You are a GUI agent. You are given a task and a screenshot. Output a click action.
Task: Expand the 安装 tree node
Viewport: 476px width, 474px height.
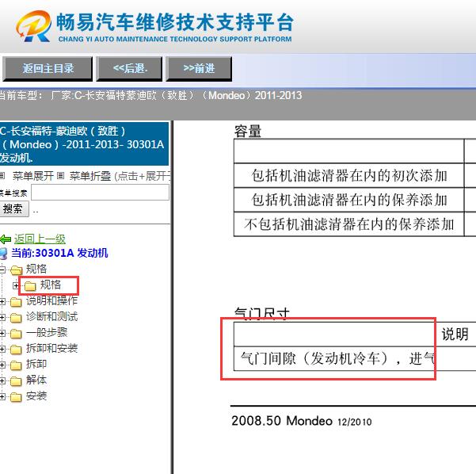pos(2,397)
